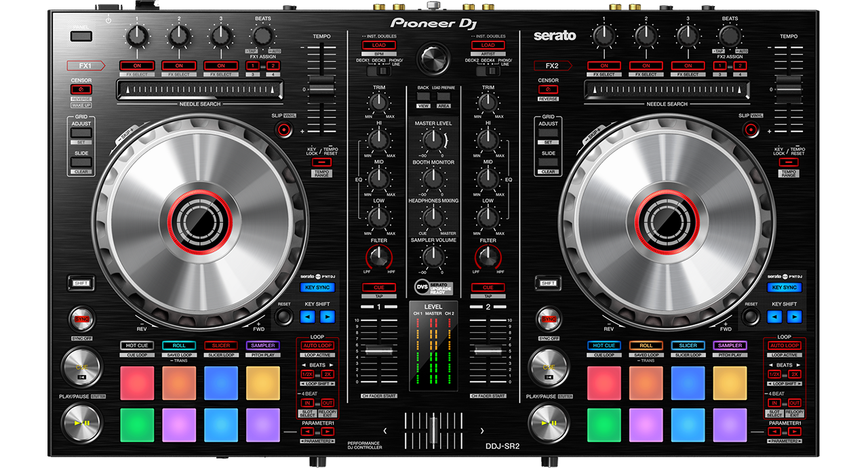Click the right chevron beside the crossfader
Image resolution: width=868 pixels, height=468 pixels.
click(x=482, y=431)
